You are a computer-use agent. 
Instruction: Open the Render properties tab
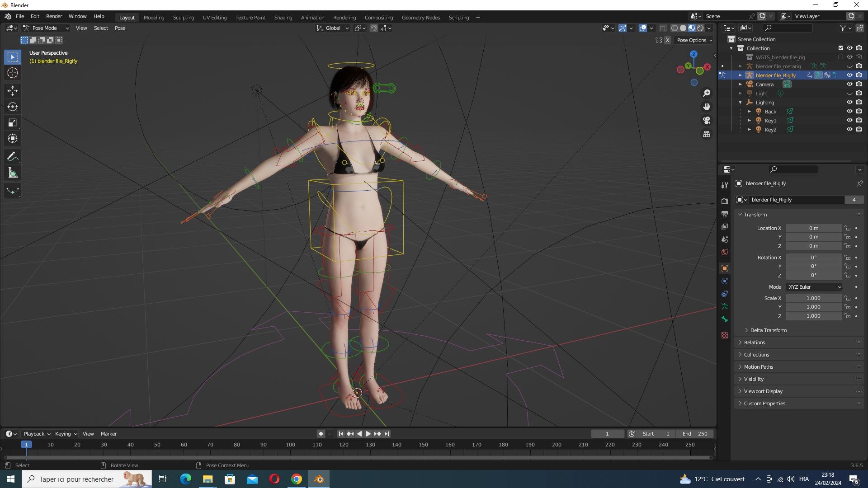[x=725, y=201]
